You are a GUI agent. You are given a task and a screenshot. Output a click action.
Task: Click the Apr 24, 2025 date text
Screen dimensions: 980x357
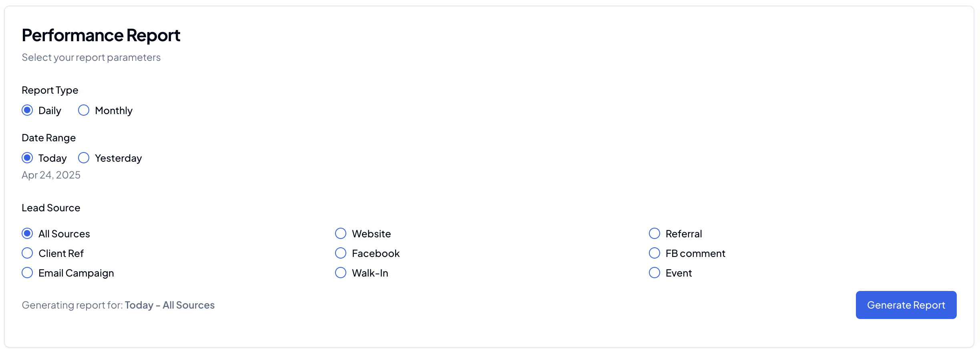(51, 175)
